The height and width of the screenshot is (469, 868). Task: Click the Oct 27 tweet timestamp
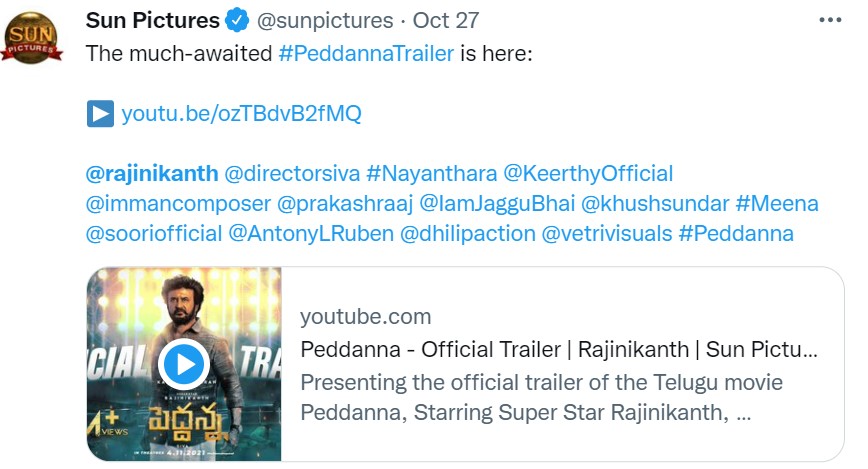point(445,20)
